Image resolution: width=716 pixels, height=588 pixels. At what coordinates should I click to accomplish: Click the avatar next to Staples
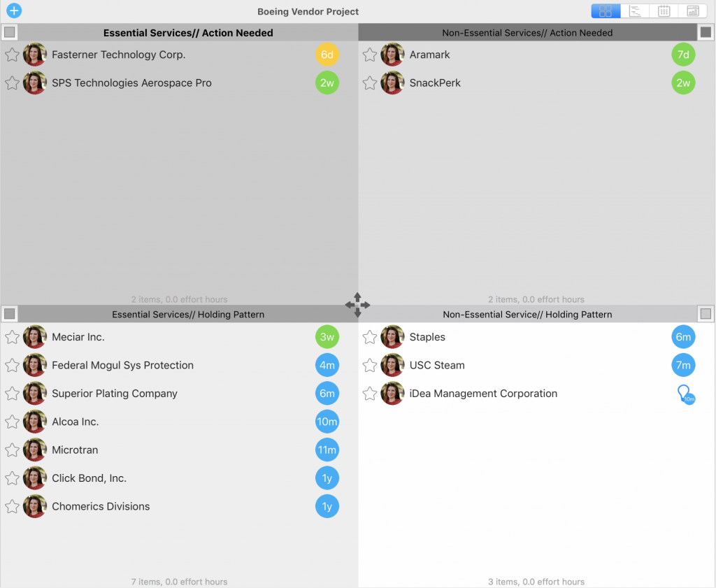point(392,337)
